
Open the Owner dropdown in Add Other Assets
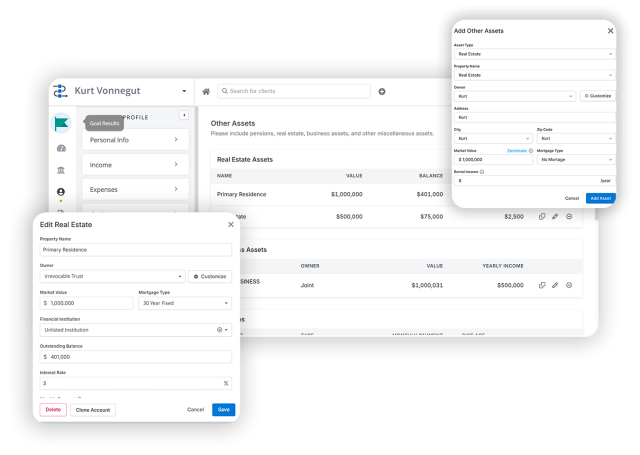515,96
